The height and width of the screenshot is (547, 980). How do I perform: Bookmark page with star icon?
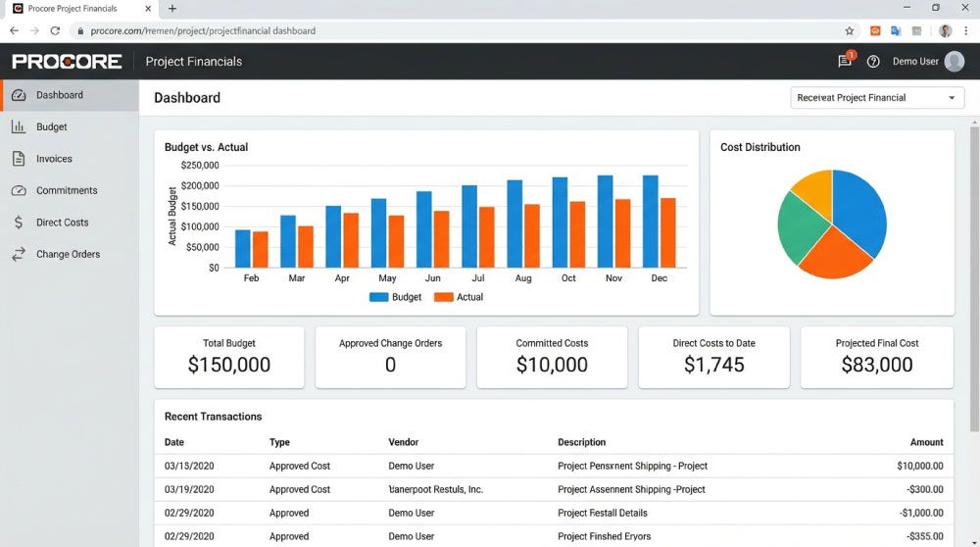click(850, 30)
